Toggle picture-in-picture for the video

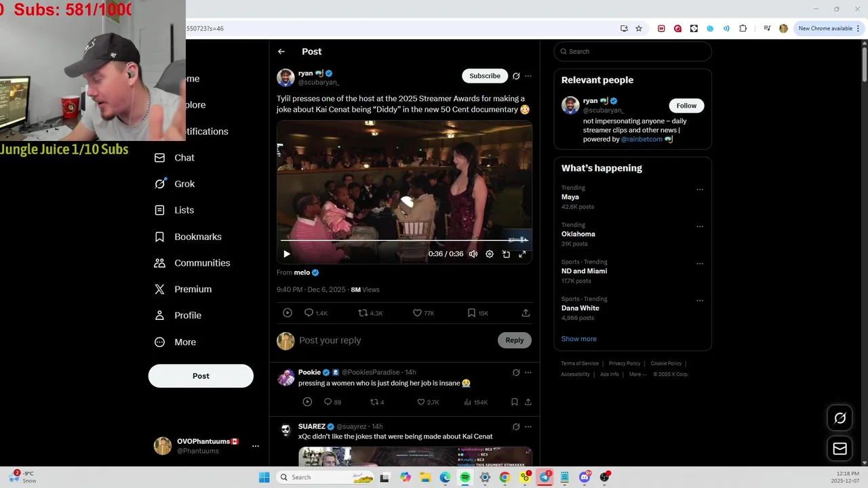(x=506, y=254)
